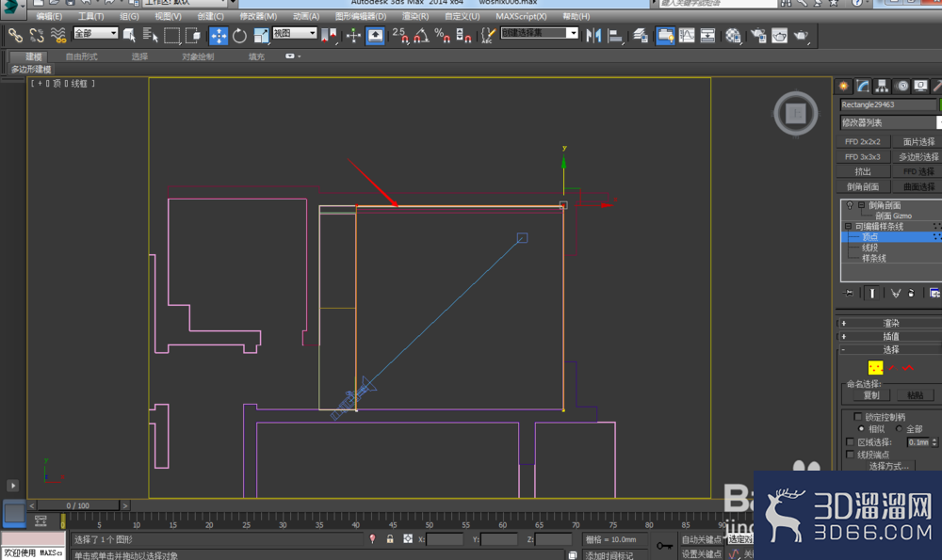Switch to the Modify panel icon
Screen dimensions: 942x560
click(x=863, y=86)
